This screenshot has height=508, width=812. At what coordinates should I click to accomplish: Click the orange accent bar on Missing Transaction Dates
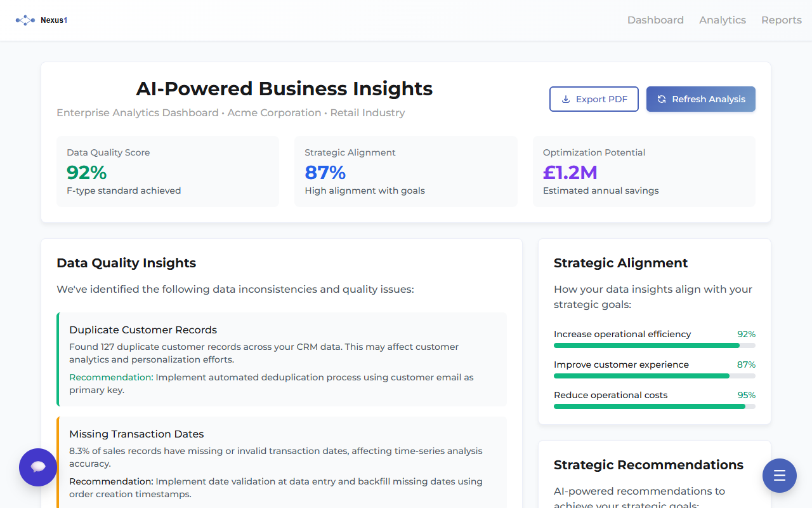click(58, 464)
